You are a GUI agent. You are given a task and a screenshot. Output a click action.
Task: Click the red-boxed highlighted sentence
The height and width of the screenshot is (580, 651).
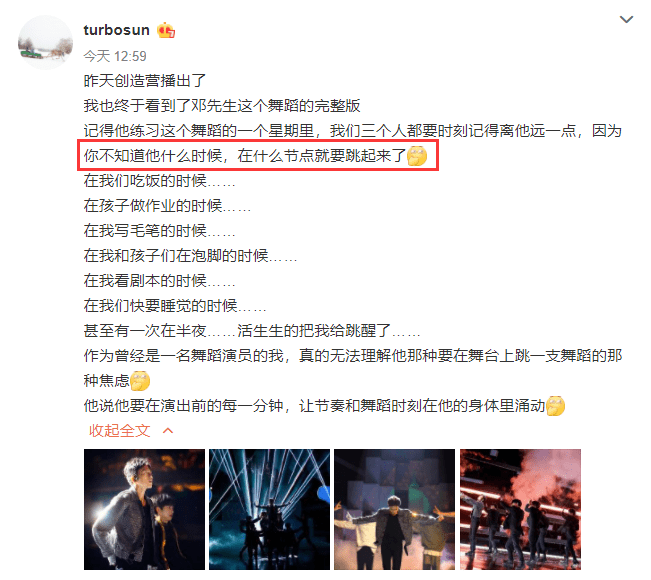(x=258, y=155)
